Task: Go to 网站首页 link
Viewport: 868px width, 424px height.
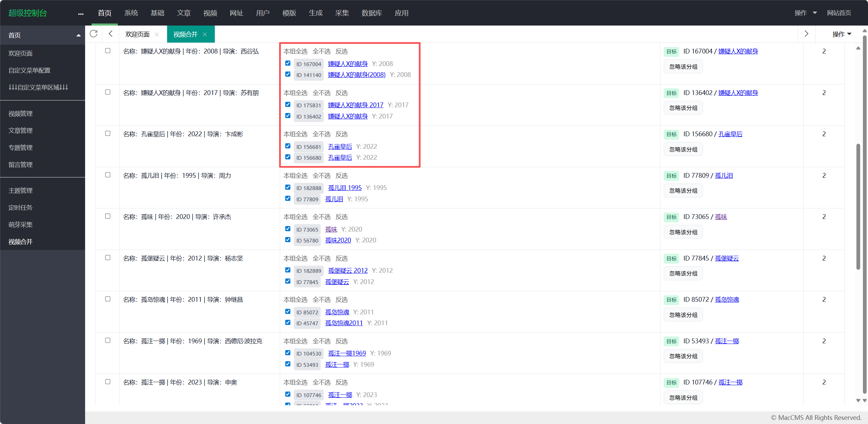Action: point(839,13)
